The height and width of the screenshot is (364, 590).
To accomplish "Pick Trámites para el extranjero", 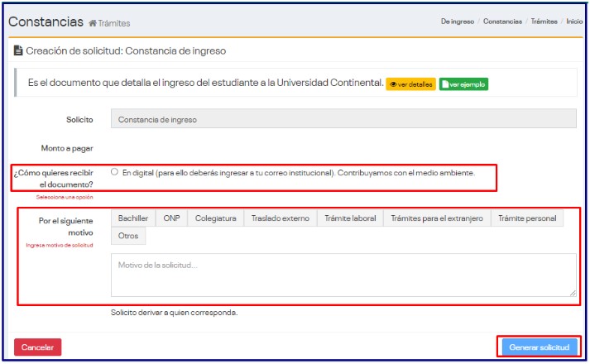I will click(x=437, y=218).
